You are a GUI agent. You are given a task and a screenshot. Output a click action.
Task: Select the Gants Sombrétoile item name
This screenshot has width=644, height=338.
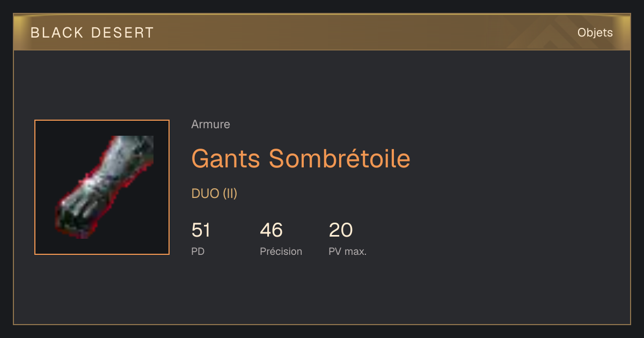[301, 159]
